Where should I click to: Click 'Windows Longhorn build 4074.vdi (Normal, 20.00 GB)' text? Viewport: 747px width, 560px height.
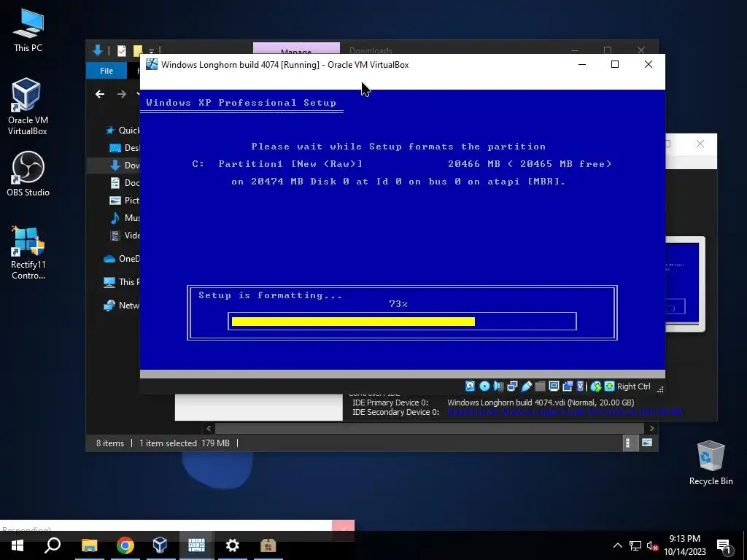tap(541, 402)
